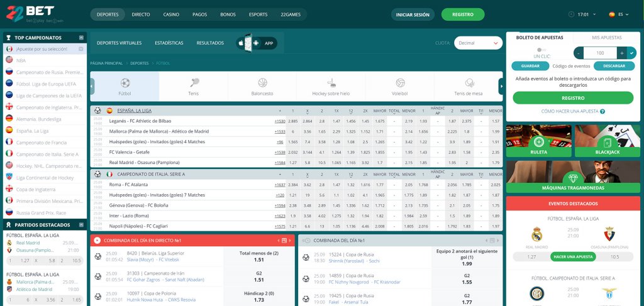This screenshot has height=306, width=644.
Task: Click the soccer ball beside Shinnik (Yaroslavl) match
Action: [306, 258]
